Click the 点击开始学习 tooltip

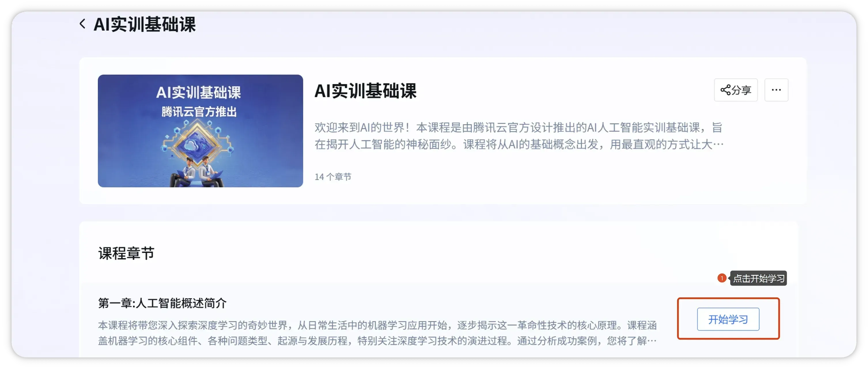759,278
